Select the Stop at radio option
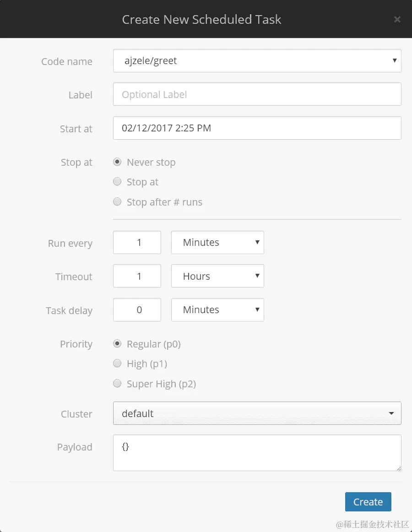Viewport: 412px width, 532px height. click(x=118, y=182)
